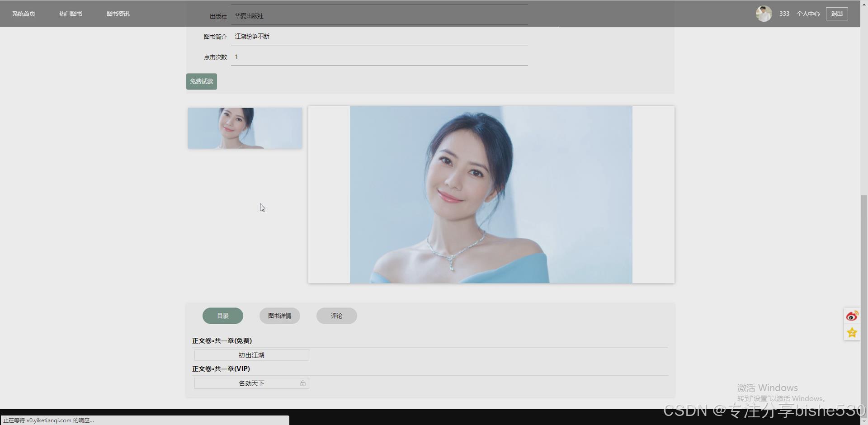Click the star favorite share icon
The image size is (868, 425).
click(x=852, y=333)
